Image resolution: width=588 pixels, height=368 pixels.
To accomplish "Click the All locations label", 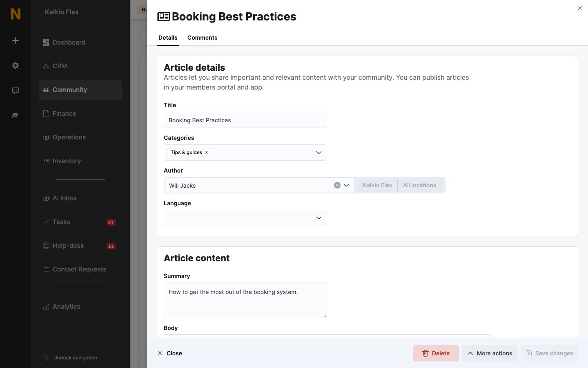I will pos(420,185).
